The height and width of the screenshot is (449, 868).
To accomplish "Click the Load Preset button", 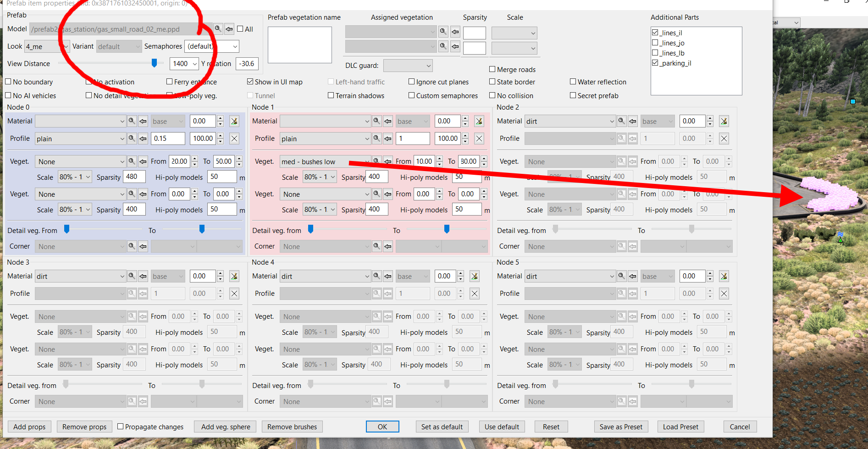I will 680,427.
